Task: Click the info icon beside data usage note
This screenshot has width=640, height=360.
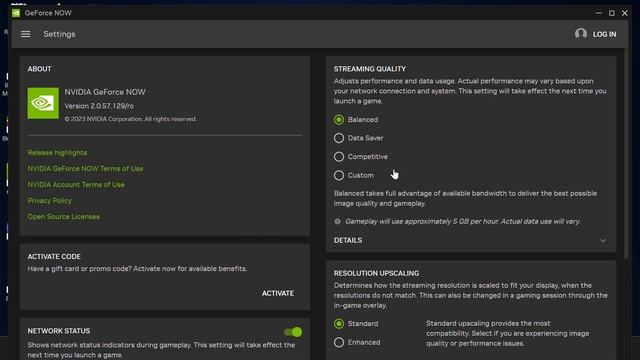Action: tap(337, 222)
